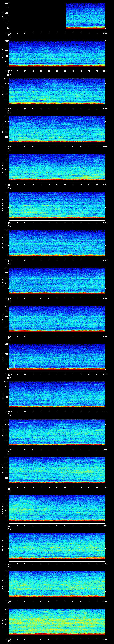Image resolution: width=114 pixels, height=644 pixels.
Task: Click the '22:09:00' time axis label
Action: coord(9,33)
